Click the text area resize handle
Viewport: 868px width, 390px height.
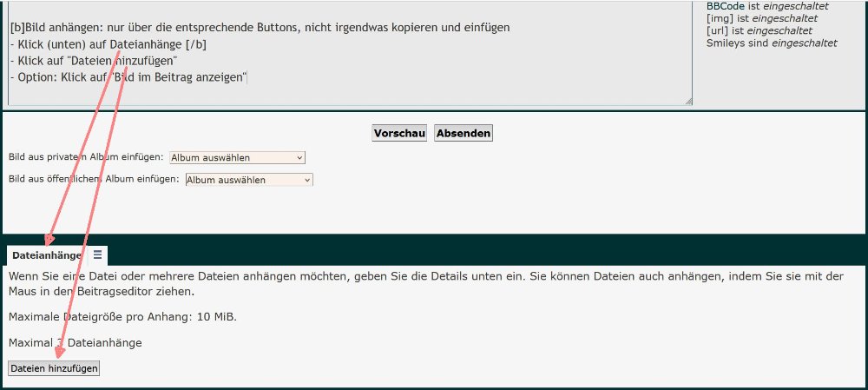[687, 101]
